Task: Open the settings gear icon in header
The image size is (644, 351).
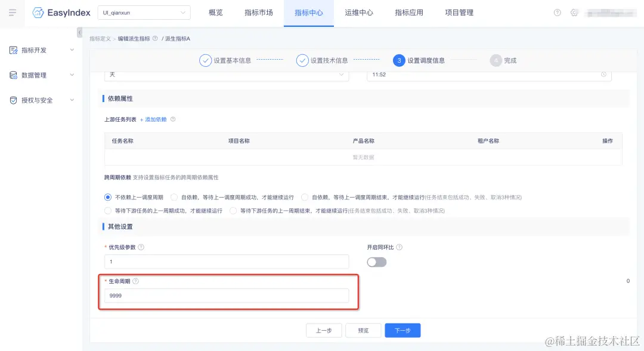Action: tap(574, 13)
